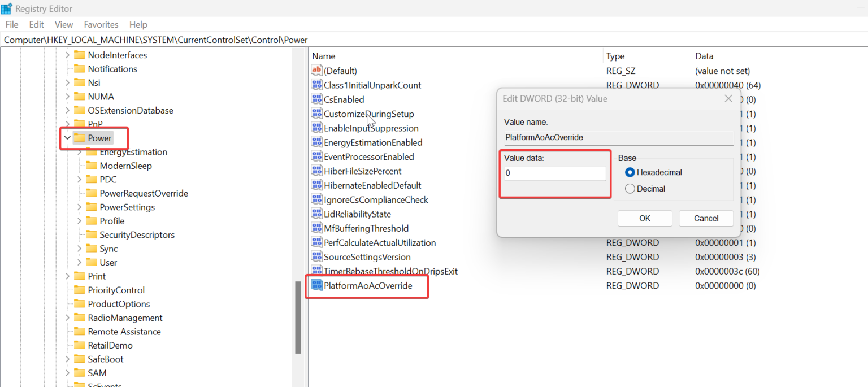Select the Class1InitialUnparkCount DWORD icon
868x387 pixels.
(x=317, y=85)
